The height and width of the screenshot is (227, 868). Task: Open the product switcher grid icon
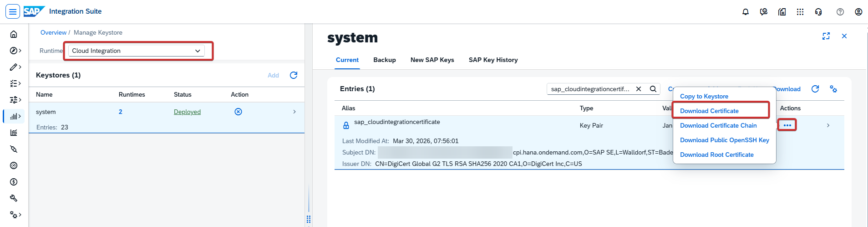point(800,12)
